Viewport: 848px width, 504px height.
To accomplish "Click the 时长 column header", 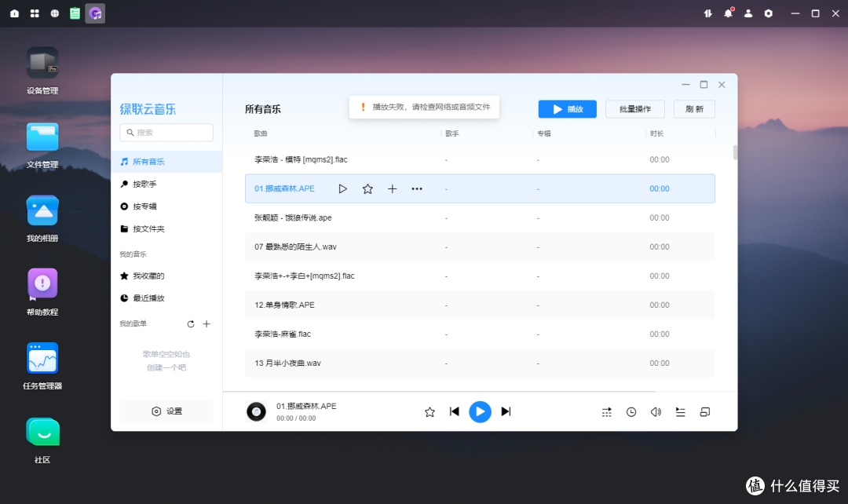I will point(656,133).
